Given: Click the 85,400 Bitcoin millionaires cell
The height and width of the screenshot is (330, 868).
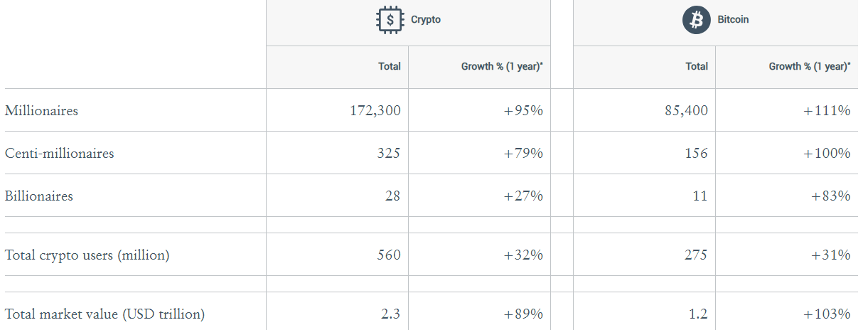Looking at the screenshot, I should pos(686,111).
